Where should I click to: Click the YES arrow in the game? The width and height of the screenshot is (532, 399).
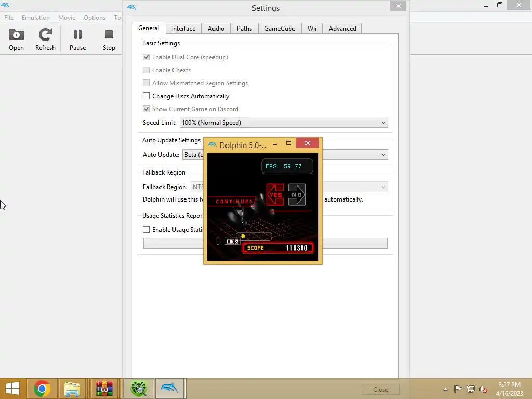(x=275, y=195)
